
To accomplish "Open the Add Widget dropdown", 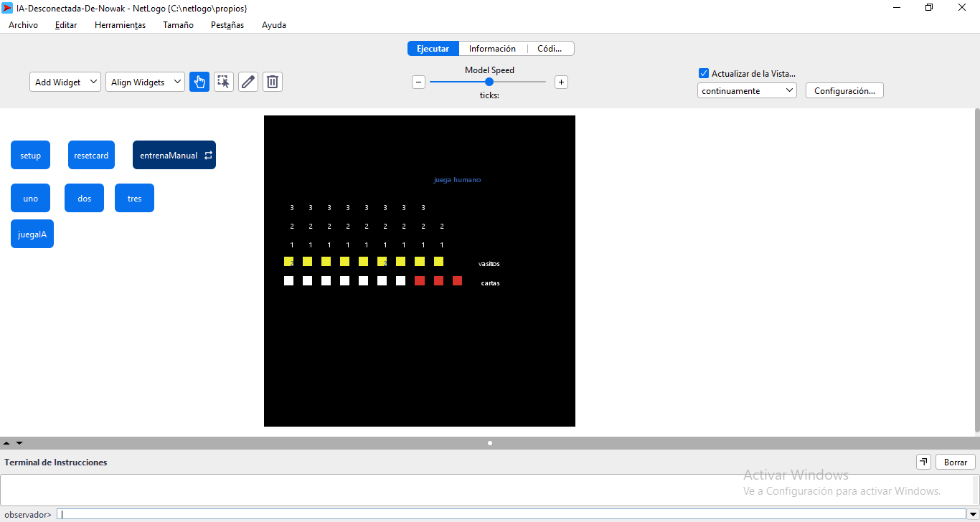I will tap(65, 82).
